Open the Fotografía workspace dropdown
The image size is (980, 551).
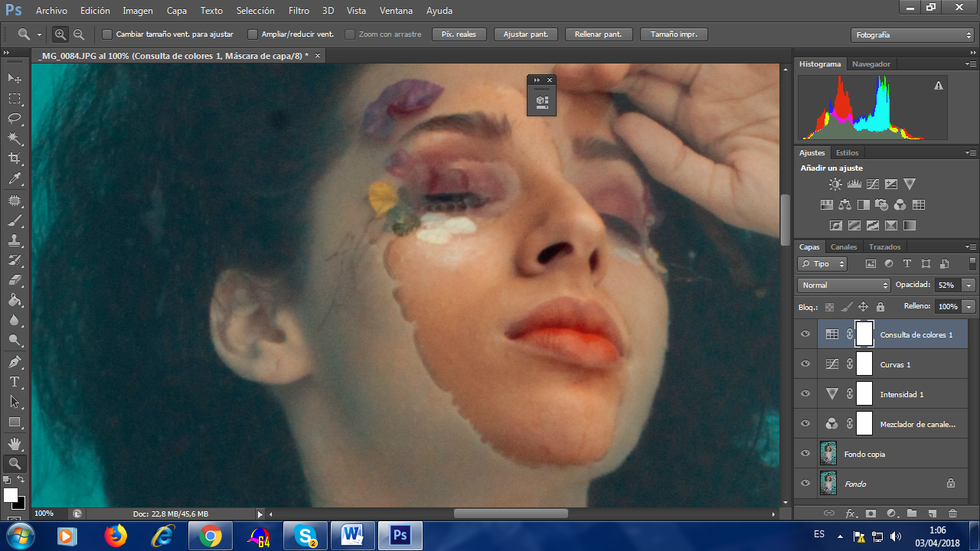point(912,35)
